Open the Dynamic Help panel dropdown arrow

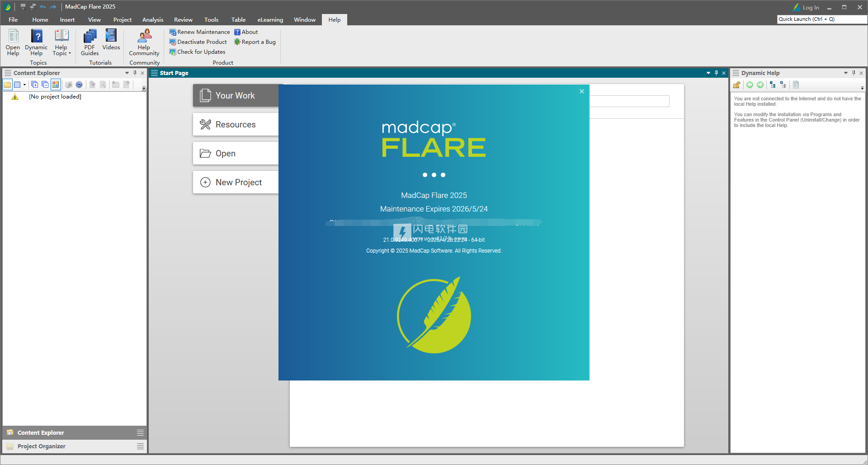click(846, 73)
